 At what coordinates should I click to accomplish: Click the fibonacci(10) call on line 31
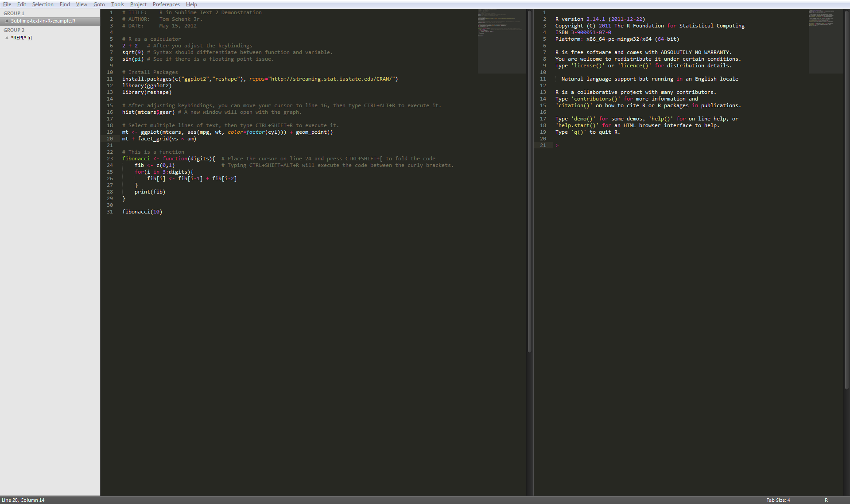pyautogui.click(x=142, y=212)
